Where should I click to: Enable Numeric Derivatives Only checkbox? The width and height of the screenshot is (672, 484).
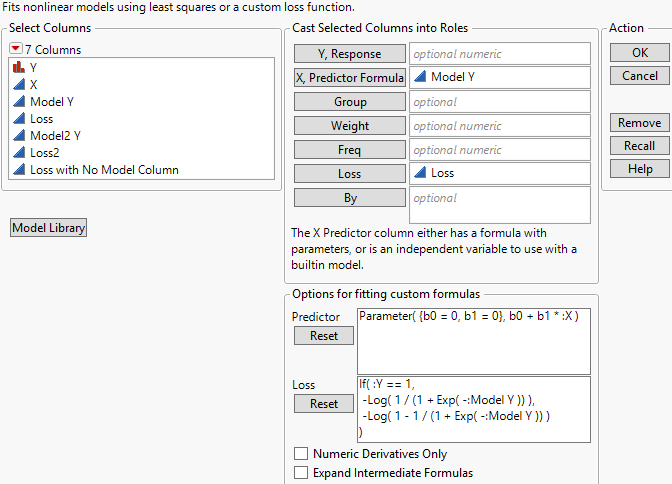click(x=301, y=454)
